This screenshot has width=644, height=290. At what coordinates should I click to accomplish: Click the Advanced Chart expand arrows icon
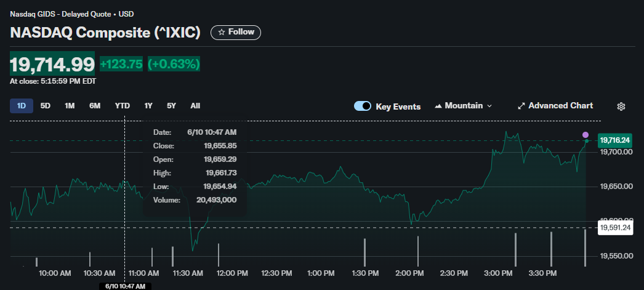tap(521, 106)
